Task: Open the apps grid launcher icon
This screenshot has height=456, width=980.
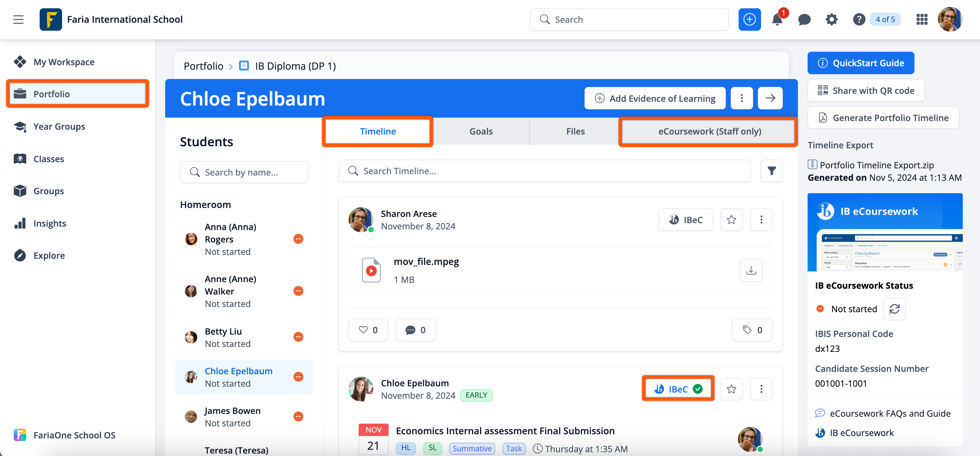Action: pyautogui.click(x=922, y=20)
